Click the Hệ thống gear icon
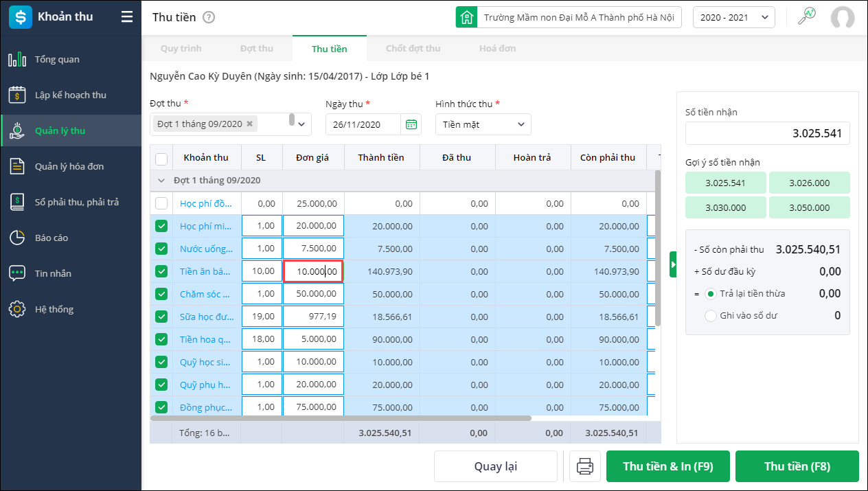Image resolution: width=868 pixels, height=491 pixels. (17, 309)
